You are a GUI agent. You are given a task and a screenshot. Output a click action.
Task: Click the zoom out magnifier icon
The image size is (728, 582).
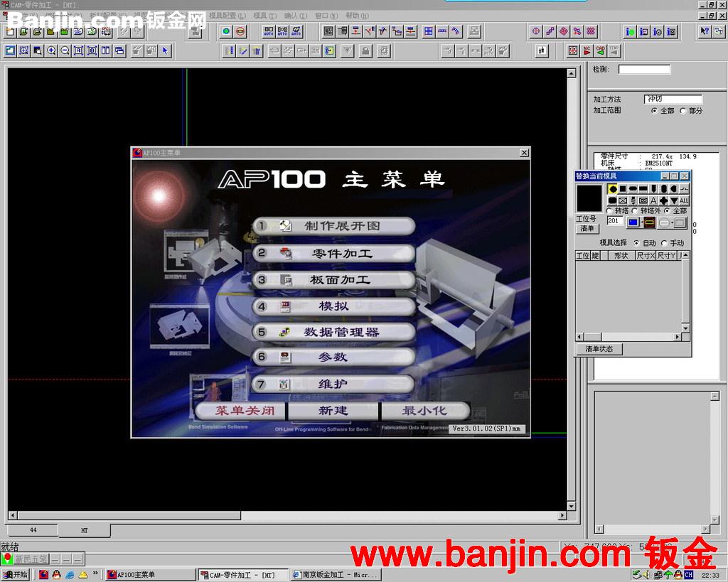[x=65, y=50]
